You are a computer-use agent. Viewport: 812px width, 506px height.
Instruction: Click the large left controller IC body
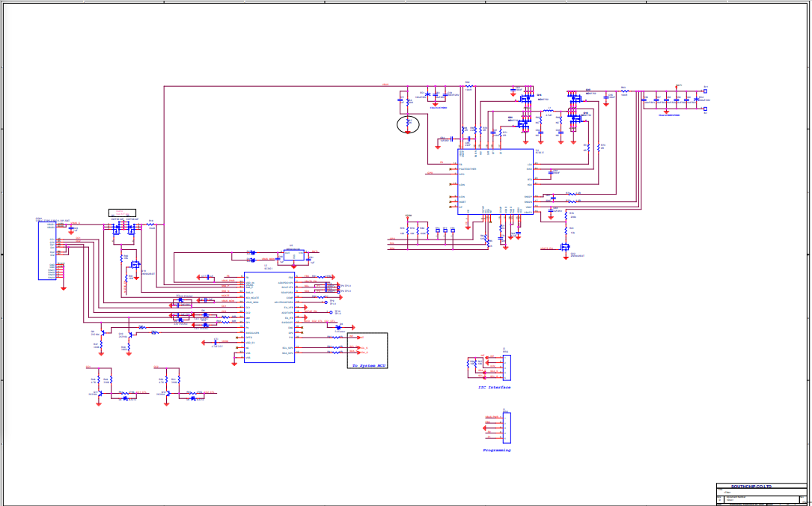(269, 317)
